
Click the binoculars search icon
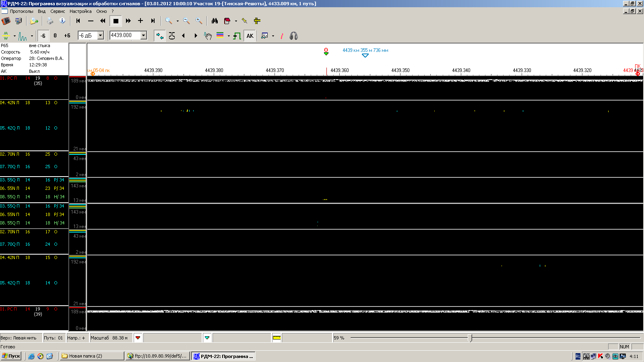(215, 21)
